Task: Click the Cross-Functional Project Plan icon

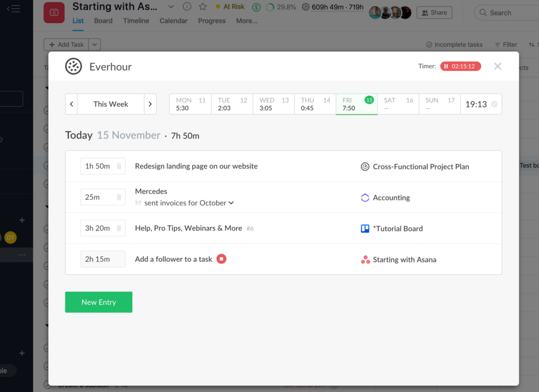Action: (365, 166)
